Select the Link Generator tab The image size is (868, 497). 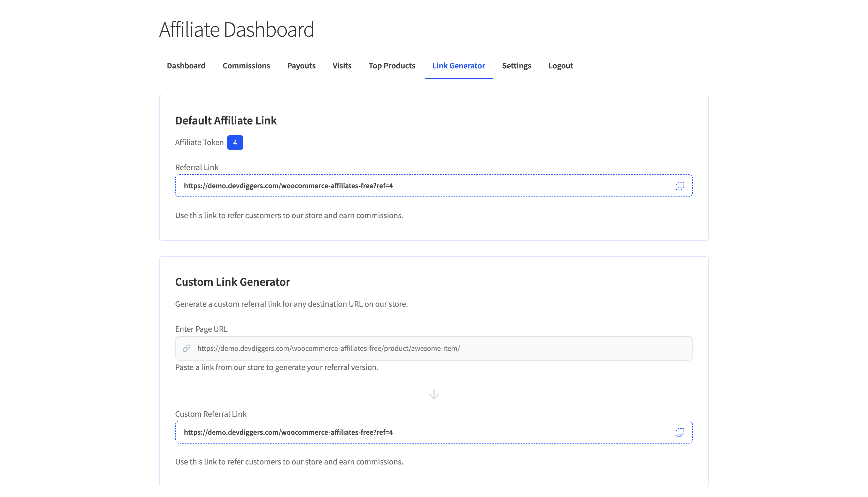point(459,66)
